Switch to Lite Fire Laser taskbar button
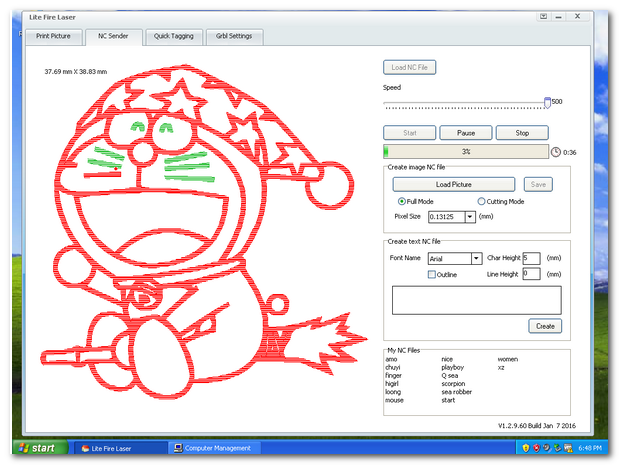 (120, 448)
